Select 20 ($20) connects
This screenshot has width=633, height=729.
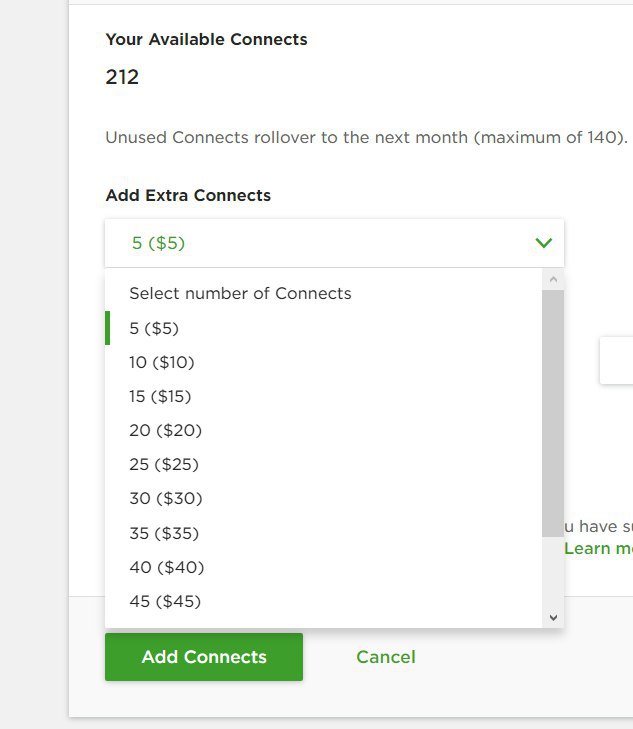[323, 430]
